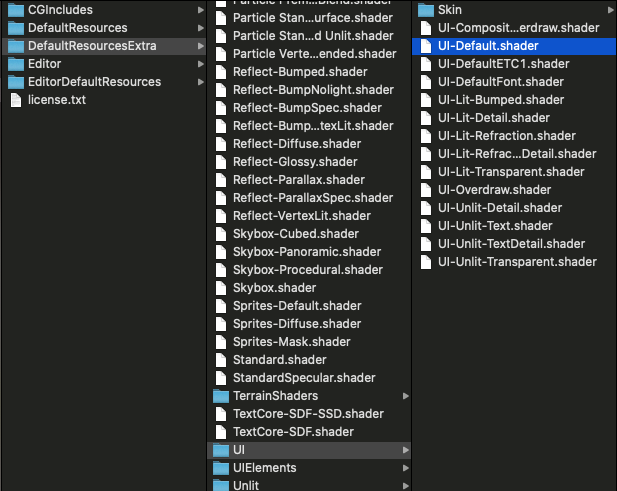Click the Skybox-Cubed.shader file icon

point(221,234)
